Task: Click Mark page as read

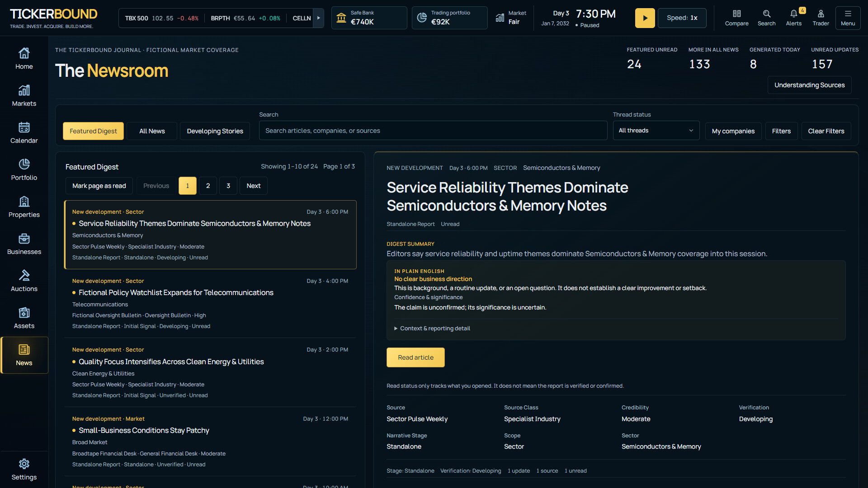Action: [99, 186]
